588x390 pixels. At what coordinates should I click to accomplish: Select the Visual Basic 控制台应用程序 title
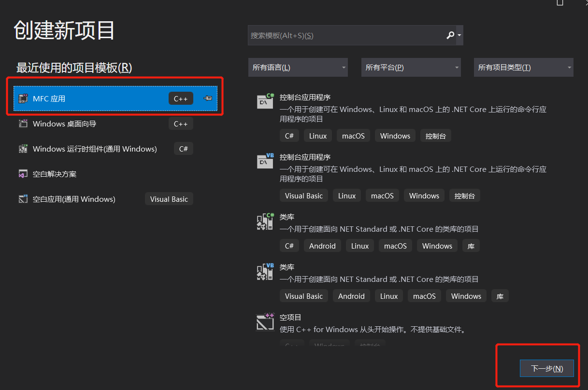[x=305, y=157]
